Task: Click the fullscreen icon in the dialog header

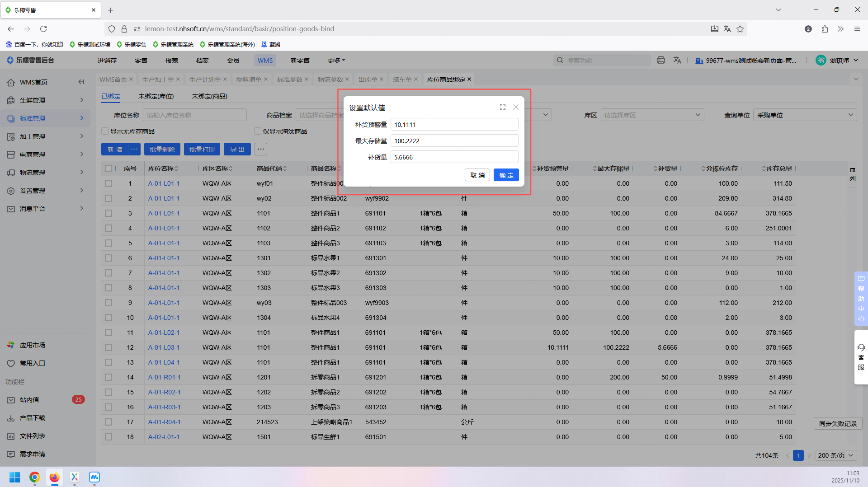Action: (502, 107)
